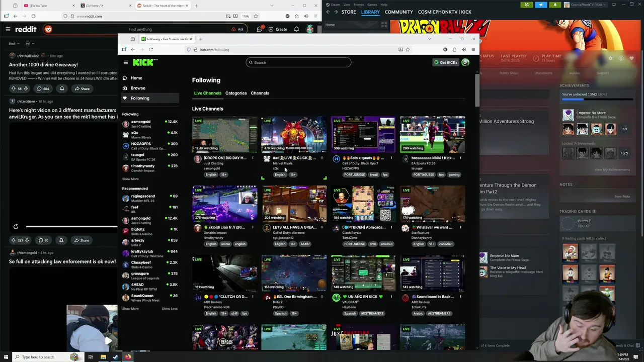Image resolution: width=644 pixels, height=362 pixels.
Task: Open options for the HQZAOFPS stream card
Action: [x=391, y=158]
